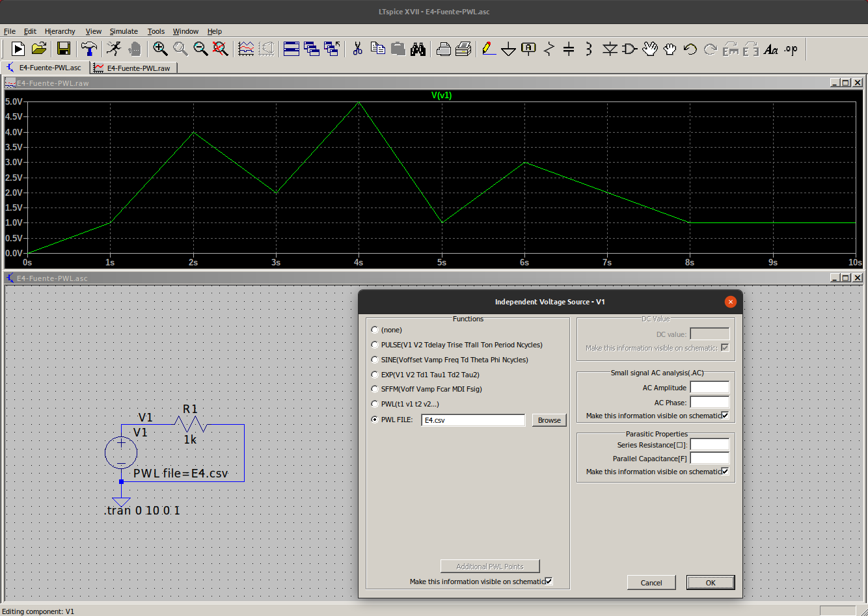Select the SINE function radio button
Viewport: 868px width, 616px height.
(375, 360)
